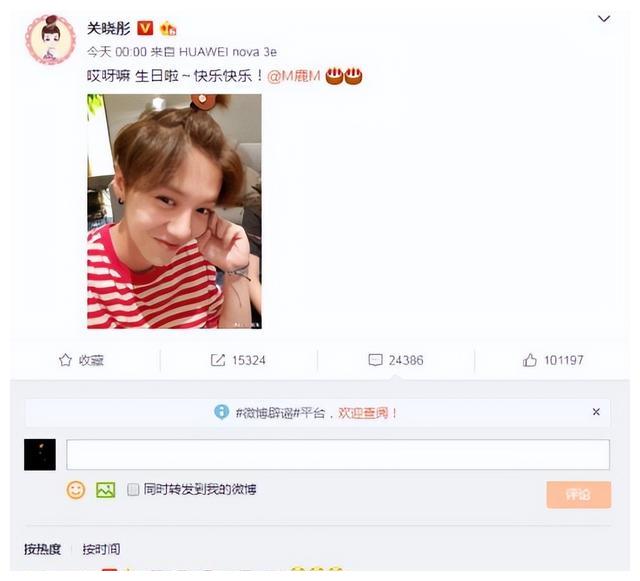
Task: Open the post options chevron menu
Action: [x=604, y=19]
